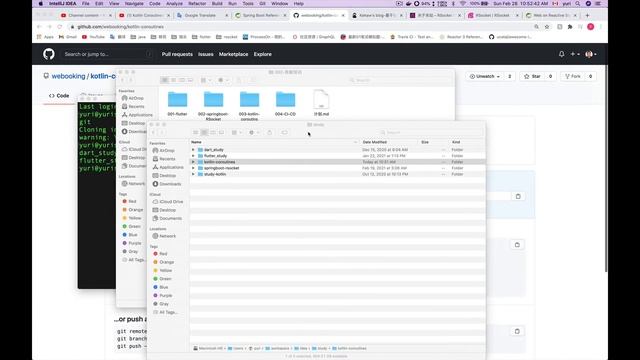Open macOS Spotlight search icon
The width and height of the screenshot is (640, 360).
tap(578, 4)
